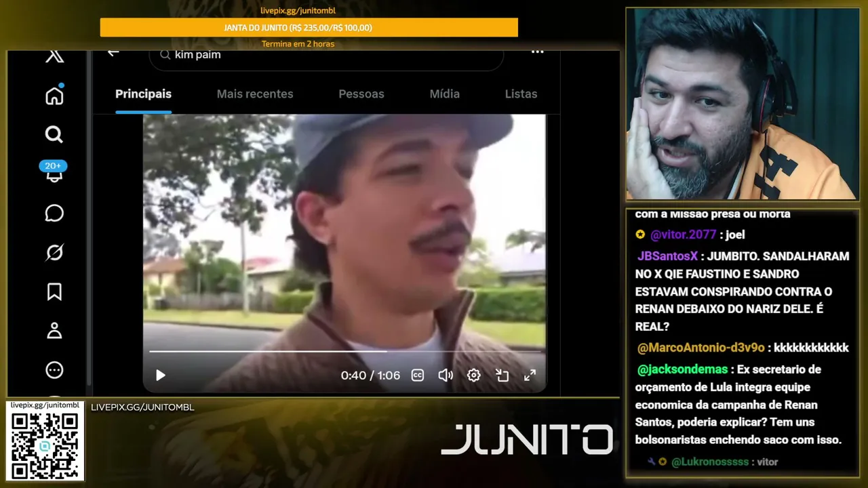Image resolution: width=868 pixels, height=488 pixels.
Task: Open the Search magnifier in the X sidebar
Action: pyautogui.click(x=54, y=134)
